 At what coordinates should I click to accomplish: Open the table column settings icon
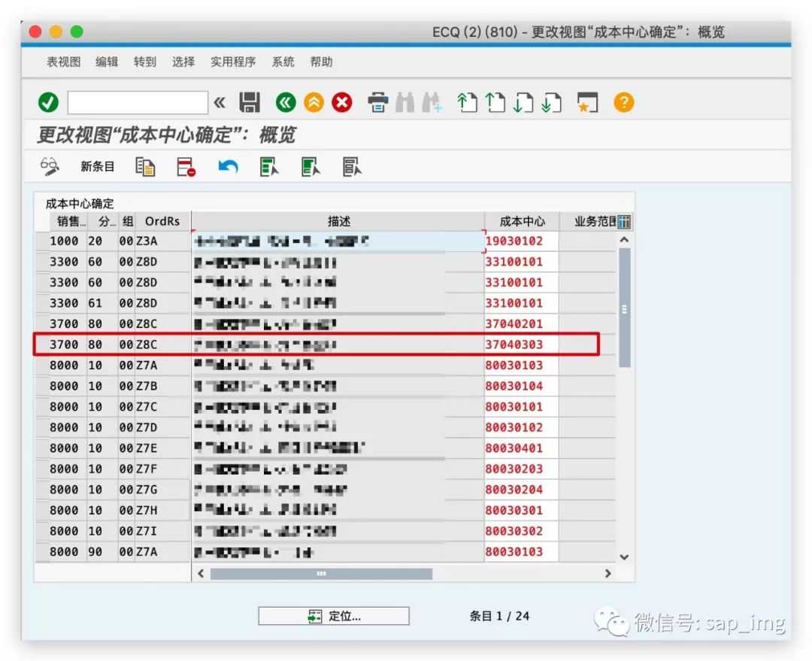624,222
